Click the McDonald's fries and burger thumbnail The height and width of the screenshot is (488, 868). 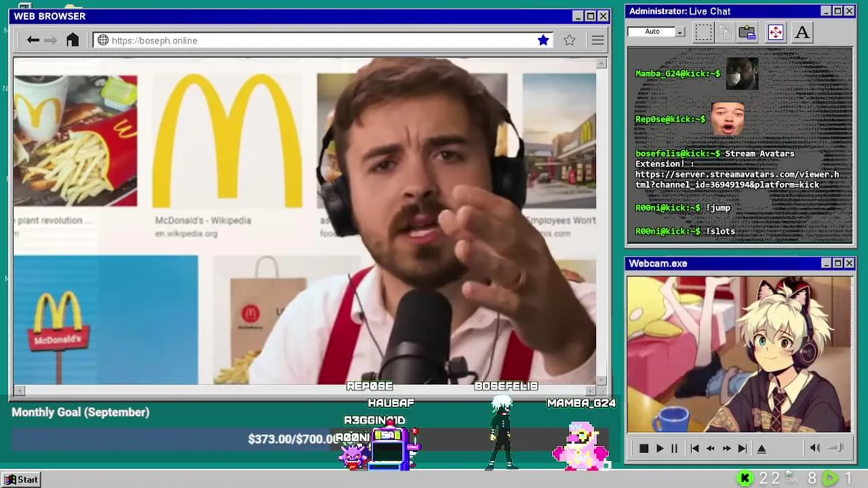(x=75, y=140)
